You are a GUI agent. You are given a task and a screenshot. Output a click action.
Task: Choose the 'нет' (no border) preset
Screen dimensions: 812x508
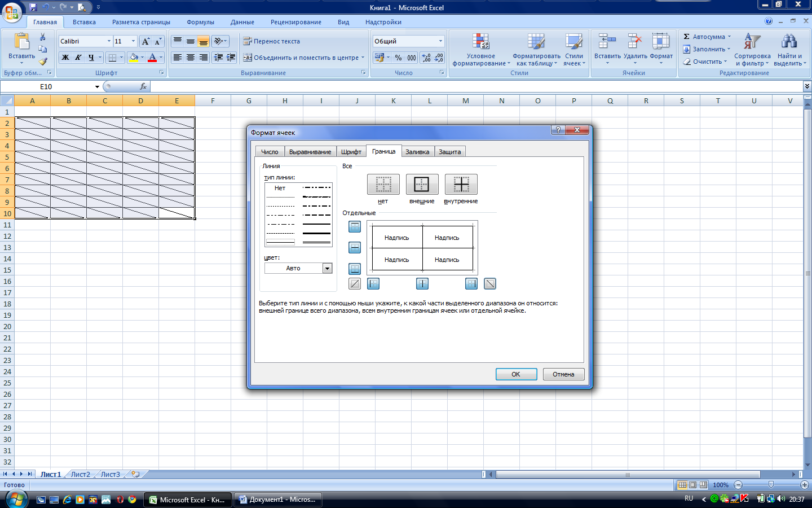click(383, 185)
